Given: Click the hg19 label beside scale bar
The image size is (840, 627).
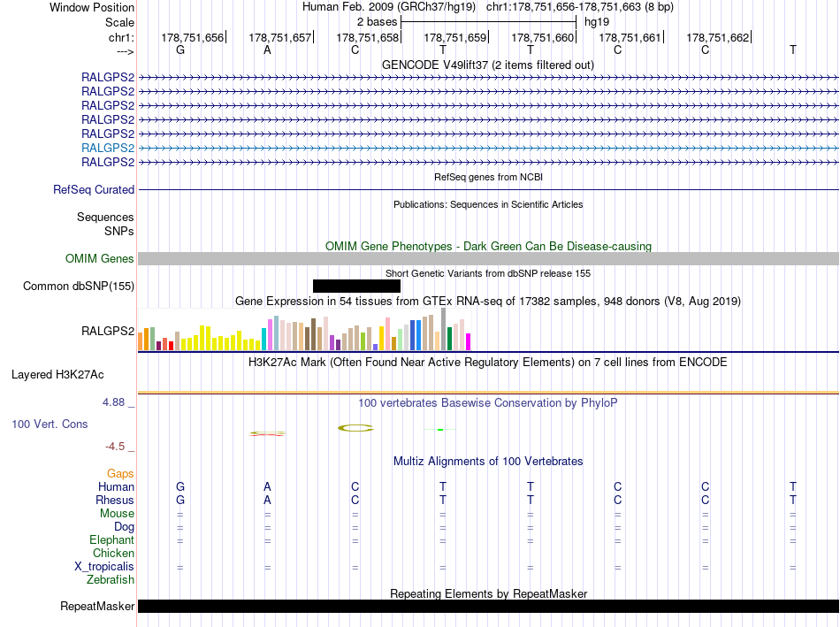Looking at the screenshot, I should pos(597,22).
